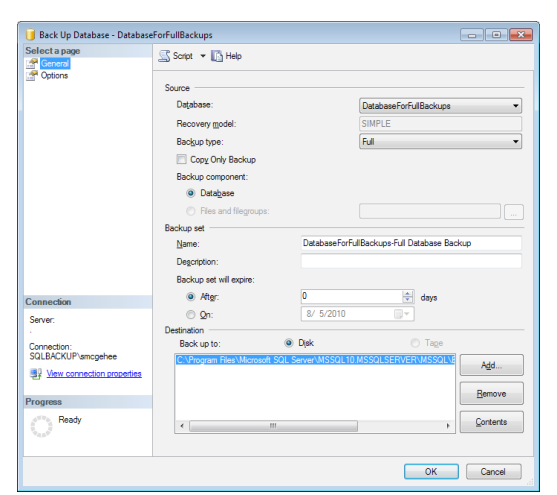Image resolution: width=557 pixels, height=495 pixels.
Task: Click the filegroups browse ellipsis button
Action: pos(514,212)
